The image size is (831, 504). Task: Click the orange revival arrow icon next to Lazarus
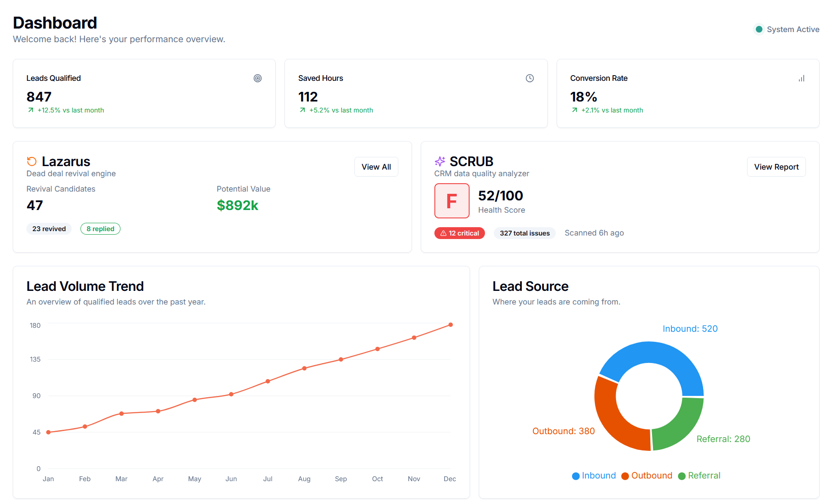(30, 161)
